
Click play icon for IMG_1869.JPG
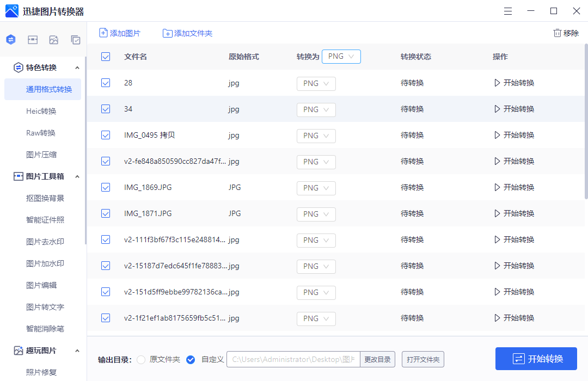point(497,187)
